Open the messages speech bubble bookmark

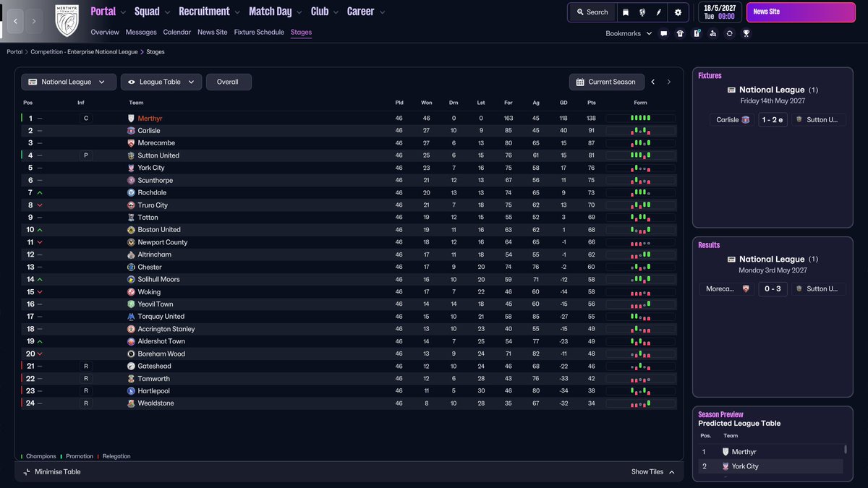point(664,33)
